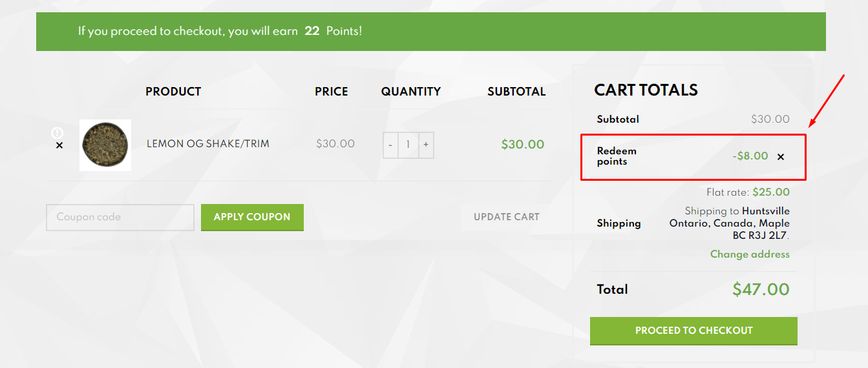Click the Redeem points label

click(617, 156)
